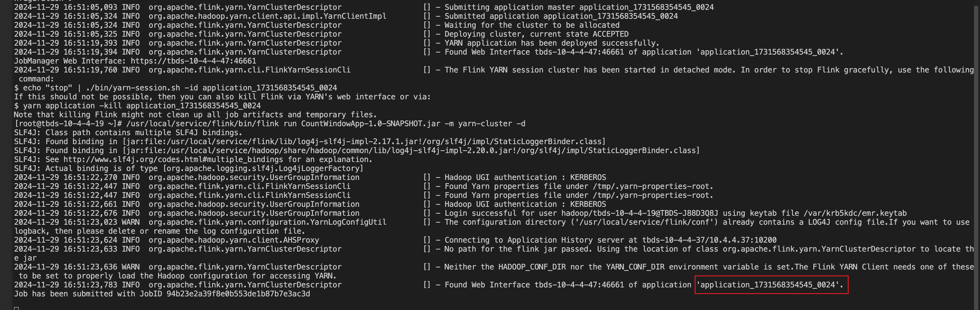980x310 pixels.
Task: Click the JobManager Web Interface https URL
Action: [193, 61]
